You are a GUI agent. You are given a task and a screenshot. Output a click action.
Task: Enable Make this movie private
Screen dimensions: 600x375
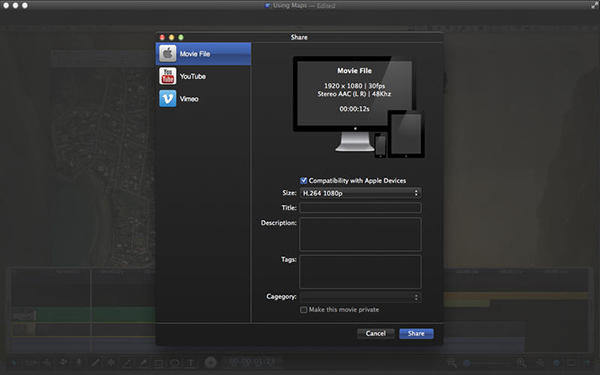[x=303, y=310]
